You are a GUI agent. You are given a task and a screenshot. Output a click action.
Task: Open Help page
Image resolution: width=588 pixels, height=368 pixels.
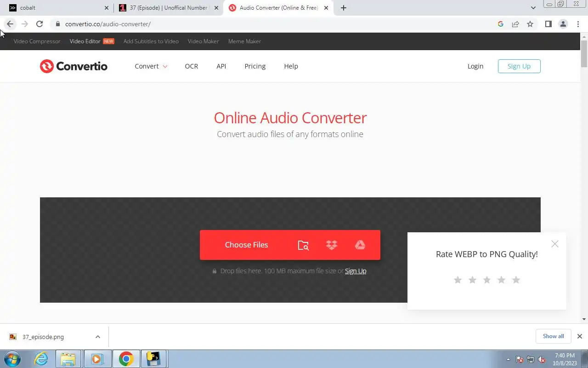click(291, 66)
